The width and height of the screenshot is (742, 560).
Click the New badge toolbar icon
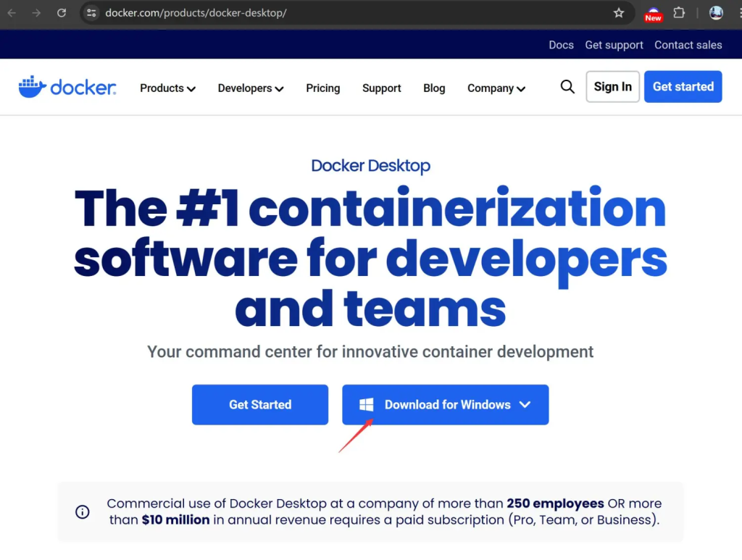click(653, 14)
